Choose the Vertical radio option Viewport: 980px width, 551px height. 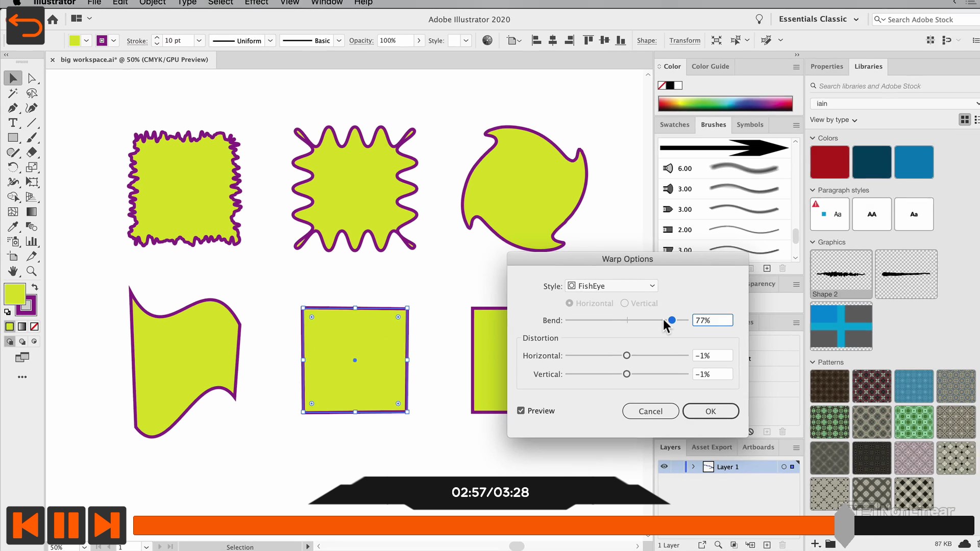point(624,303)
